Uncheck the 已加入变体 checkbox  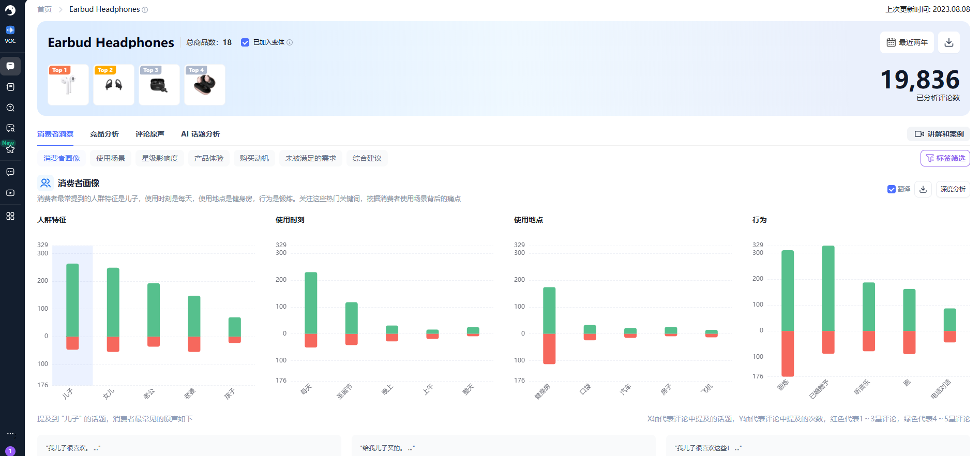pos(245,42)
